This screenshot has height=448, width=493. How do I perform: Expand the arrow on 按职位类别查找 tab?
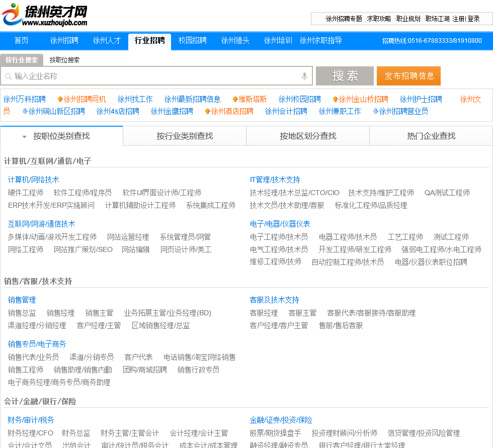(x=25, y=137)
